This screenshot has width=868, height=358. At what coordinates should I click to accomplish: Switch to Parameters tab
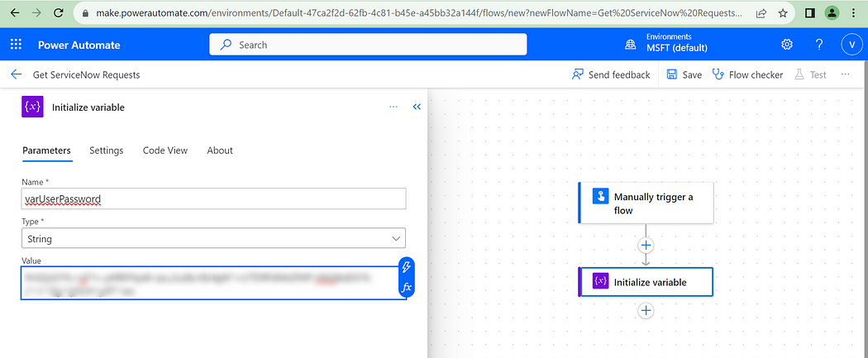(46, 150)
